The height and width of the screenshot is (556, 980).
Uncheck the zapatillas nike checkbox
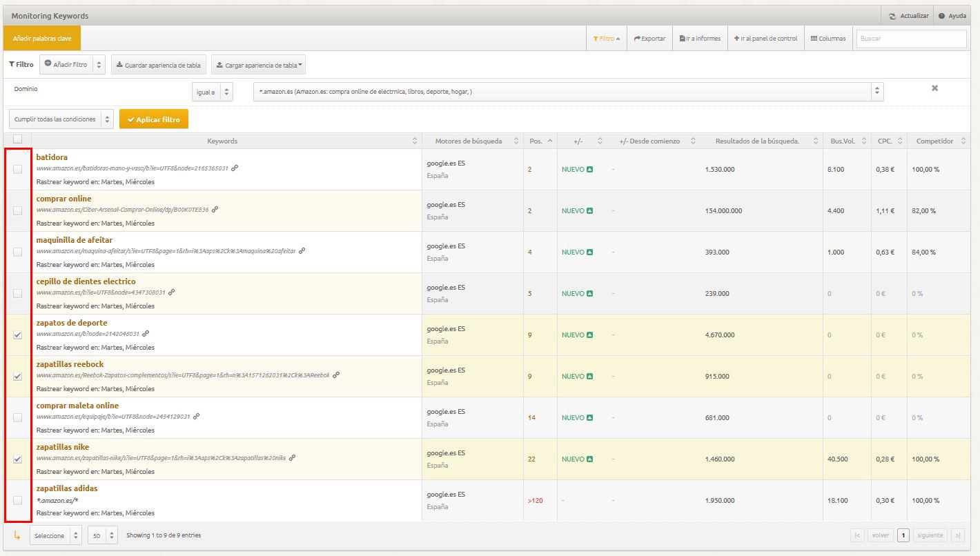tap(18, 459)
